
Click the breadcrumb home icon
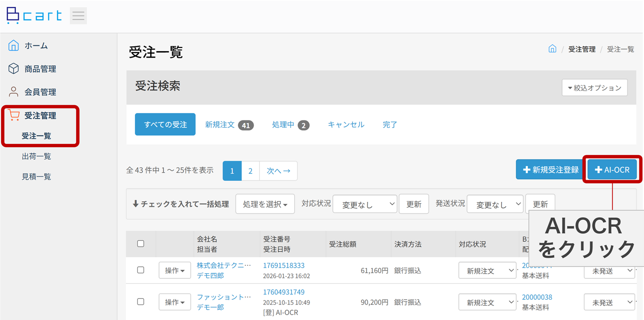coord(553,49)
